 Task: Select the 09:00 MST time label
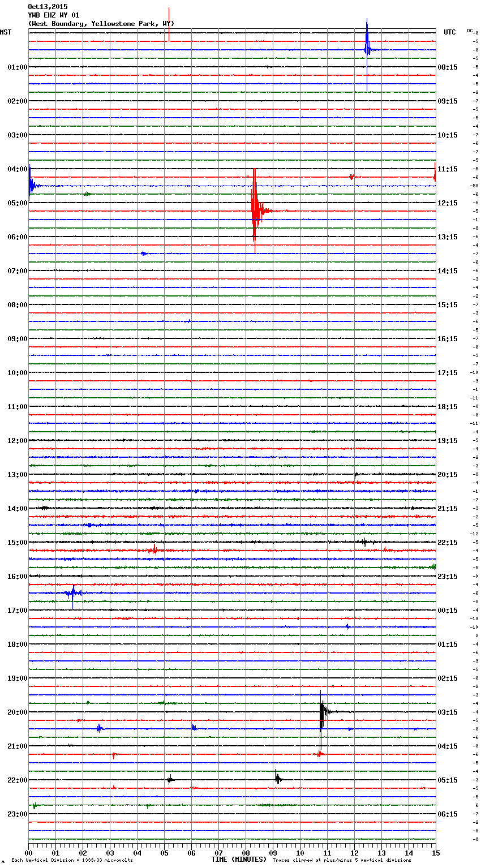click(x=18, y=339)
